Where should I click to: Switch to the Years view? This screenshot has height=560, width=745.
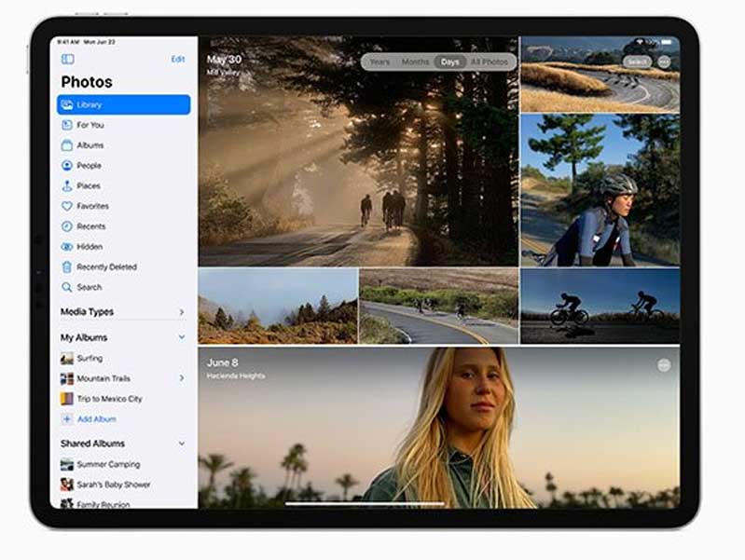click(x=379, y=61)
